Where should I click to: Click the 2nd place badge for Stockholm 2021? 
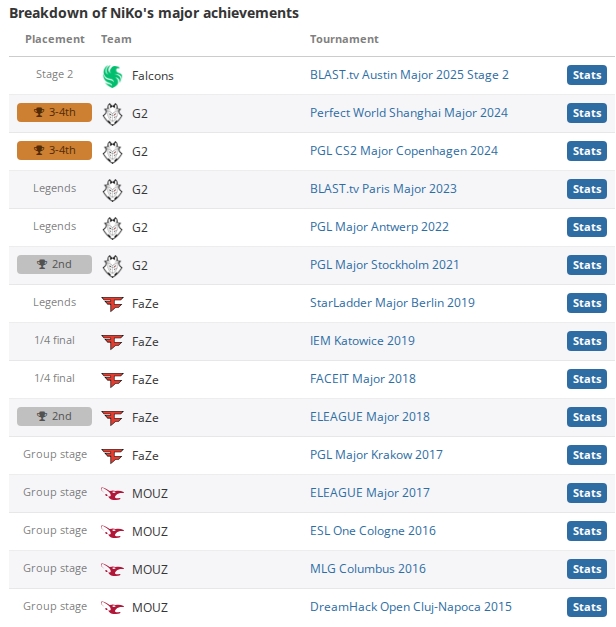point(54,264)
